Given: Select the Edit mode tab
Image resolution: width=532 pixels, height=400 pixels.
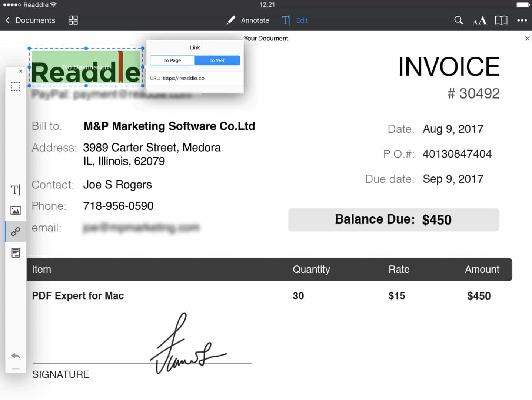Looking at the screenshot, I should 295,20.
